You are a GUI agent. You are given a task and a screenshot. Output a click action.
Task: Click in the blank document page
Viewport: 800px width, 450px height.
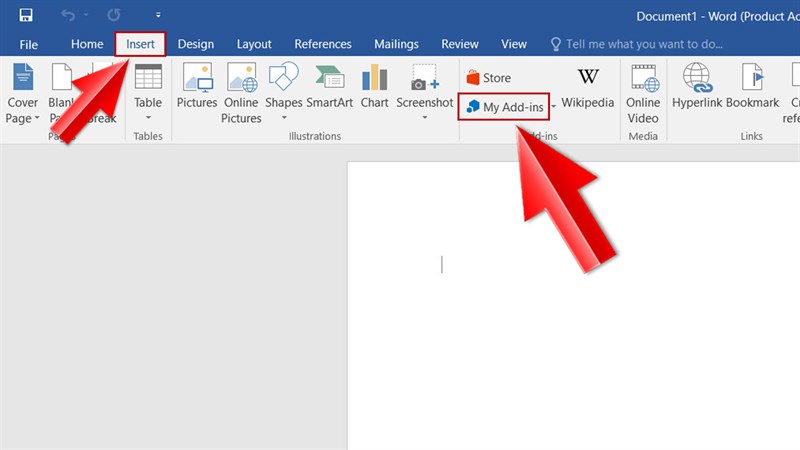[x=573, y=306]
